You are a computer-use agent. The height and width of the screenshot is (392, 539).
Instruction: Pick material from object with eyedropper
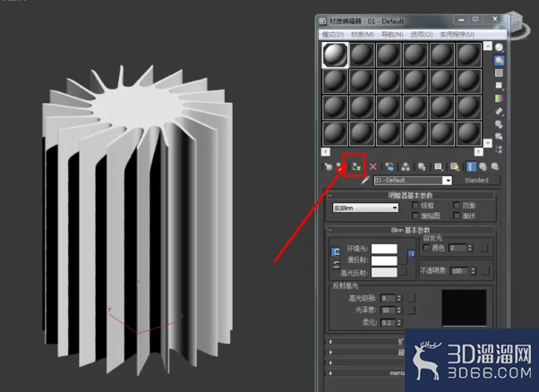coord(365,181)
